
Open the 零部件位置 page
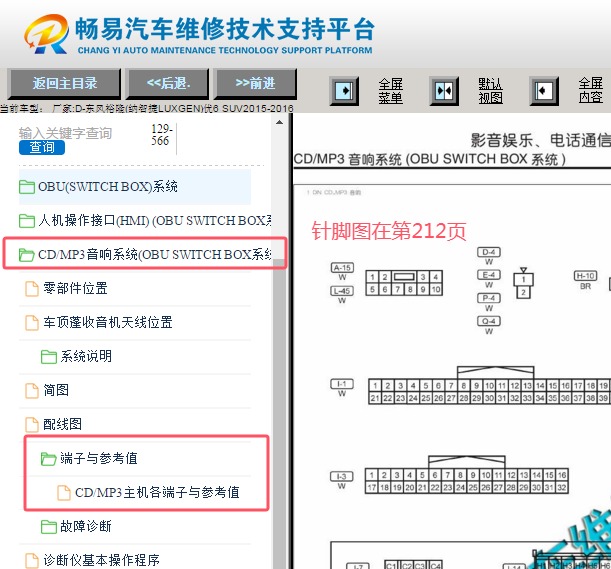(x=75, y=288)
